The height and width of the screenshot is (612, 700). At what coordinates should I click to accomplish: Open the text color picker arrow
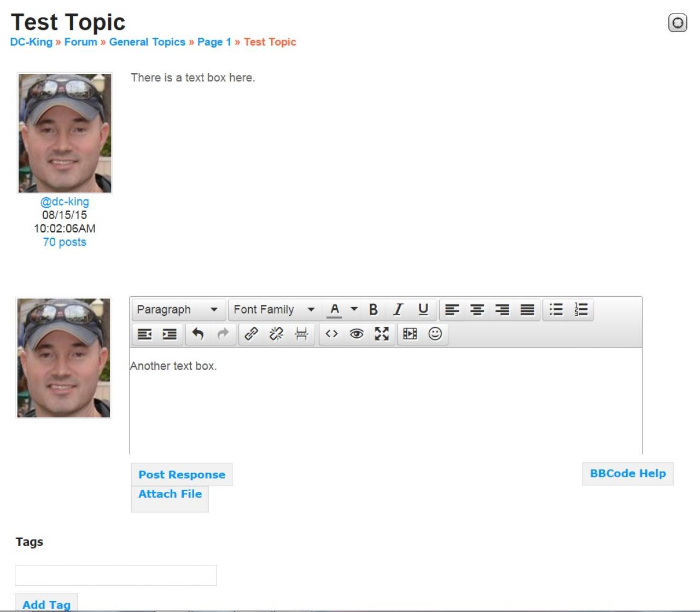click(x=354, y=309)
